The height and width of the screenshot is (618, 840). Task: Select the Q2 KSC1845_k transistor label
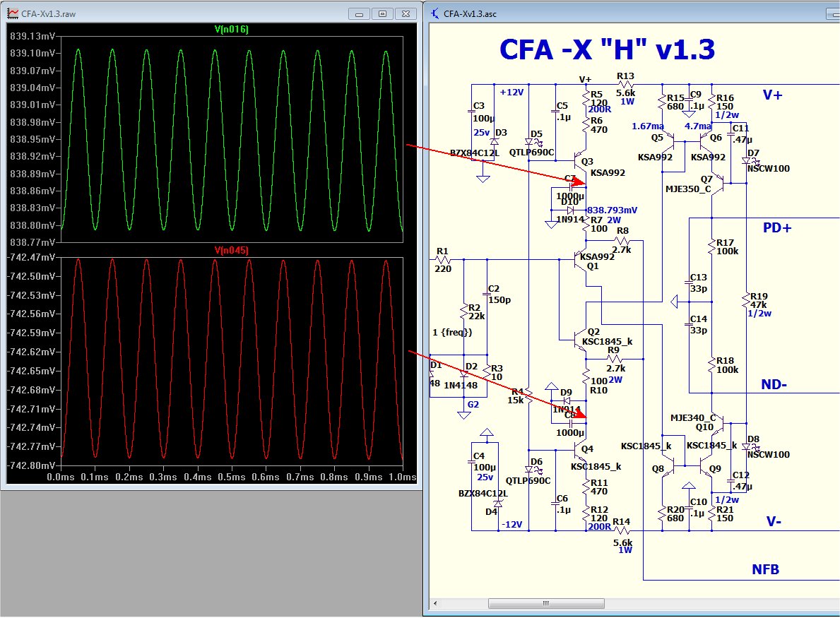tap(607, 336)
